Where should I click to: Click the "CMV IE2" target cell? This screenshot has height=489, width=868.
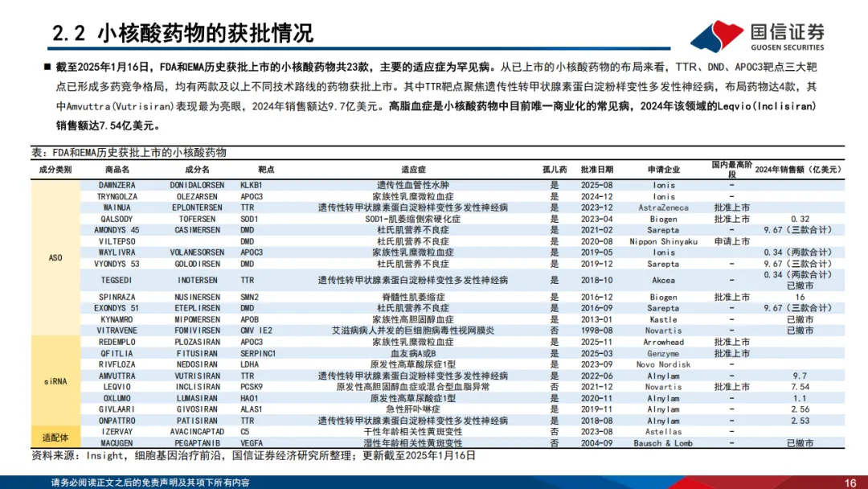pyautogui.click(x=256, y=331)
